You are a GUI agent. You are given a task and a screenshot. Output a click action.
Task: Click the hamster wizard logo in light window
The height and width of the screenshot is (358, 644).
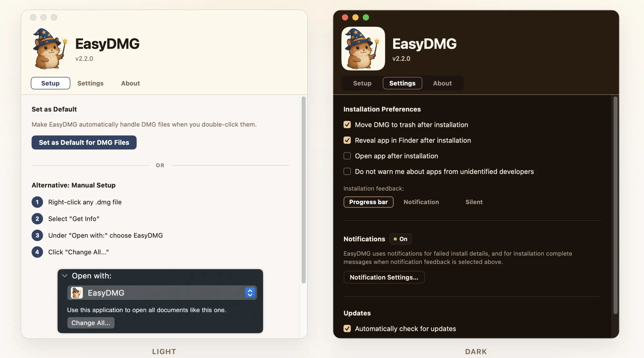tap(50, 49)
